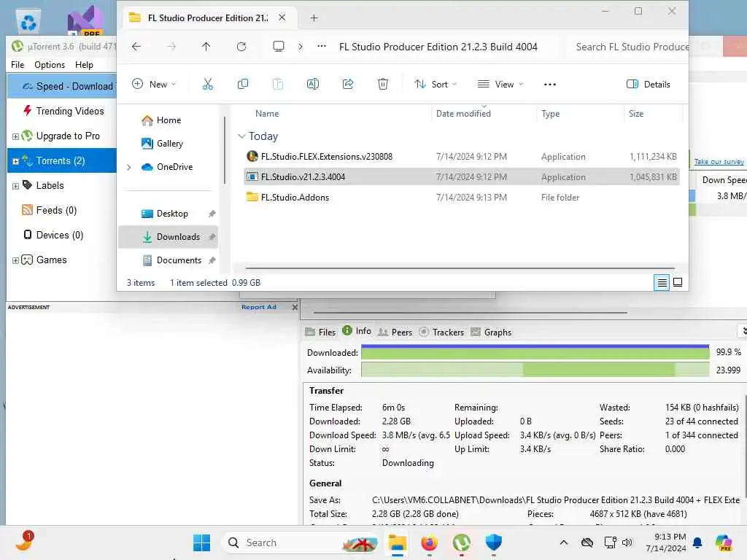Click the Cut scissors icon in Explorer toolbar
This screenshot has width=747, height=560.
(x=208, y=85)
